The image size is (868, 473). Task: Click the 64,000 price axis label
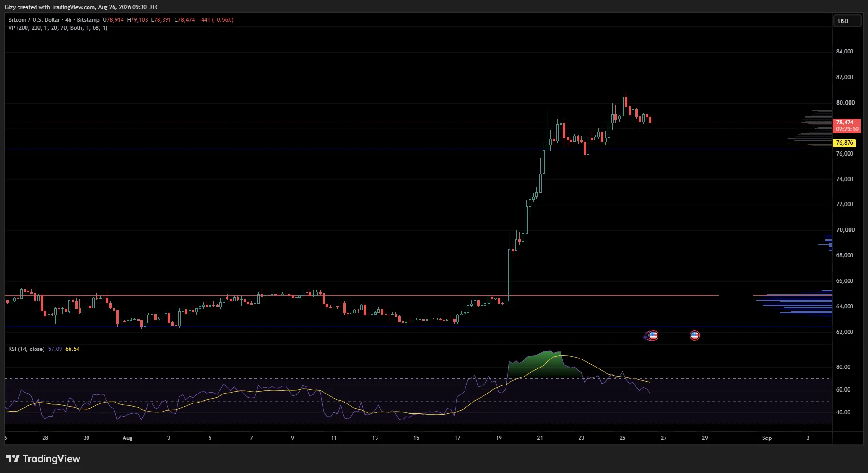point(845,307)
